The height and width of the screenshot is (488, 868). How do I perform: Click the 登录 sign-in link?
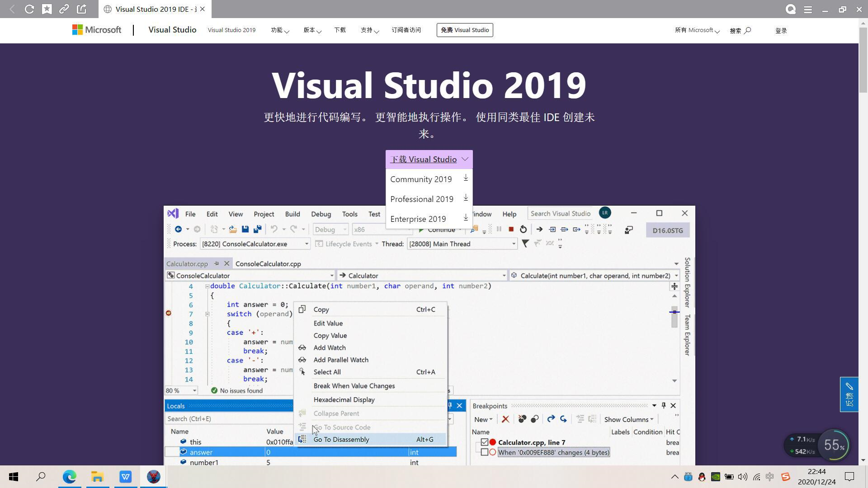click(781, 31)
